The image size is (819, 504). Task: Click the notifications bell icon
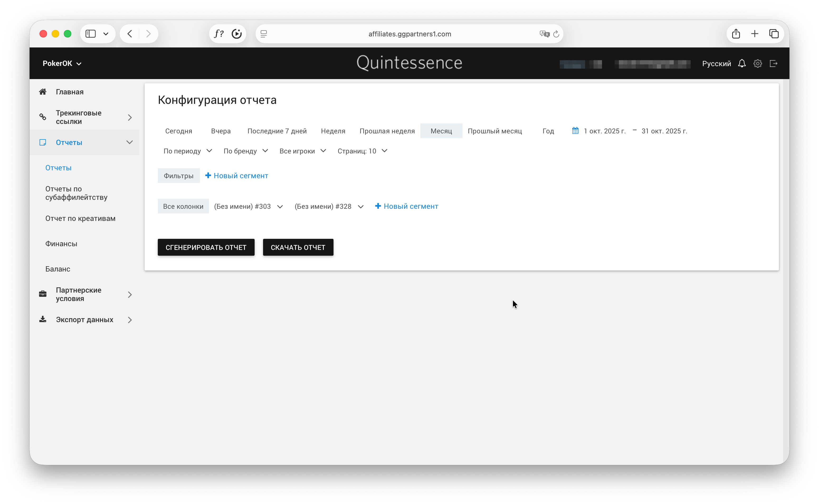(742, 63)
